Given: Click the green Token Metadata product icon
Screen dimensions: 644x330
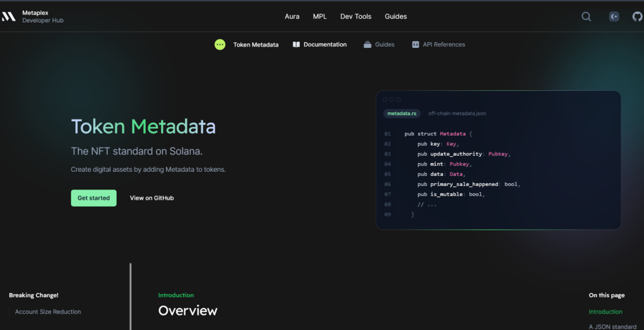Looking at the screenshot, I should coord(220,45).
